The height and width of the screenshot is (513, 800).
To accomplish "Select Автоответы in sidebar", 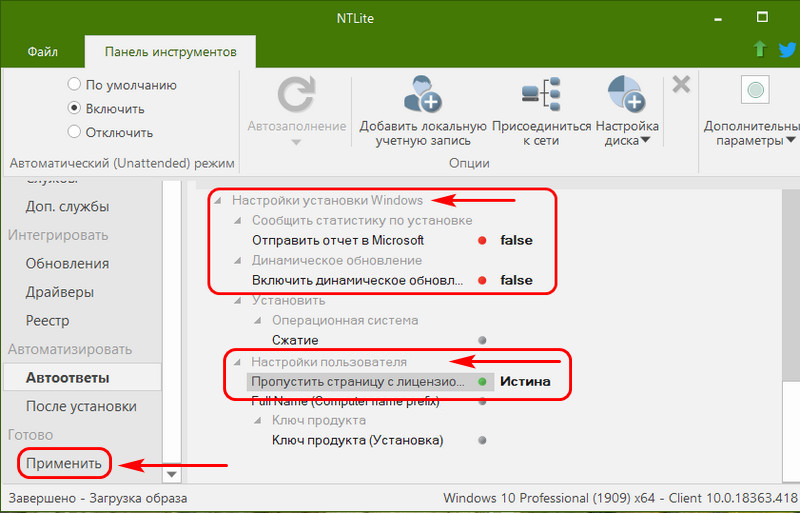I will pyautogui.click(x=82, y=378).
